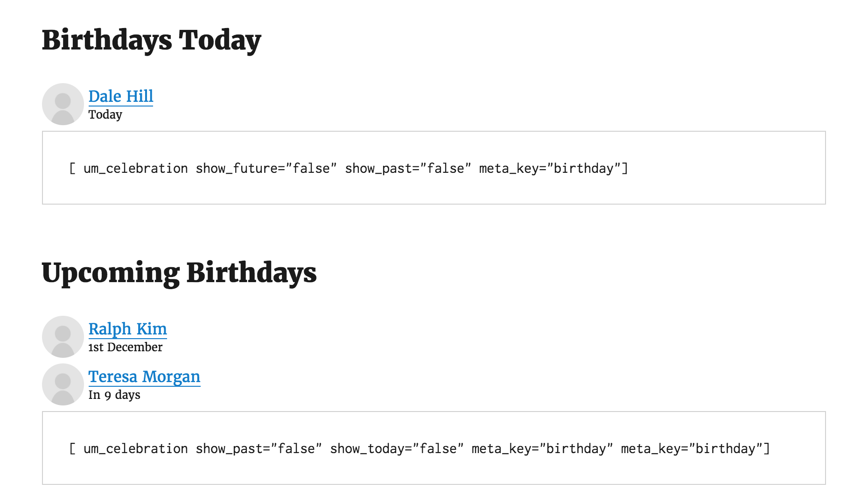This screenshot has width=868, height=497.
Task: Click um_celebration in the Birthdays Today shortcode
Action: 135,168
